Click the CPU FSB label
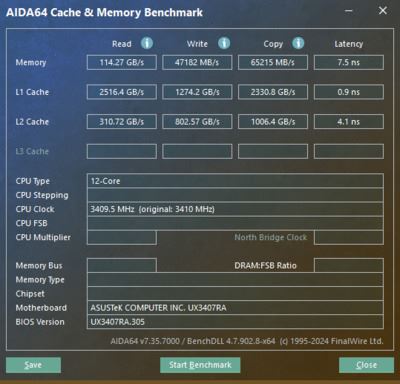400x384 pixels. click(x=32, y=223)
